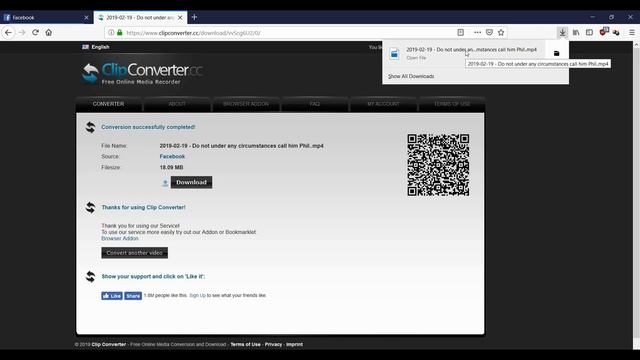Screen dimensions: 640x360
Task: Show site information icon in address bar
Action: [111, 32]
